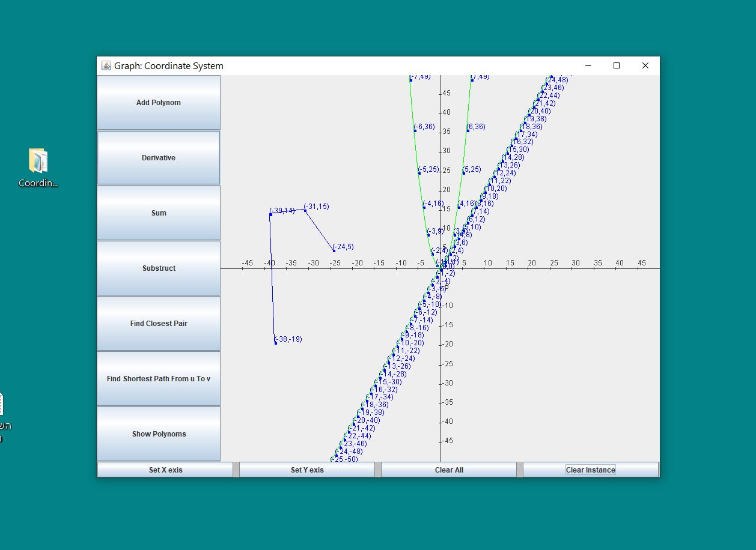Run Find Closest Pair
Screen dimensions: 756x550
click(x=158, y=323)
